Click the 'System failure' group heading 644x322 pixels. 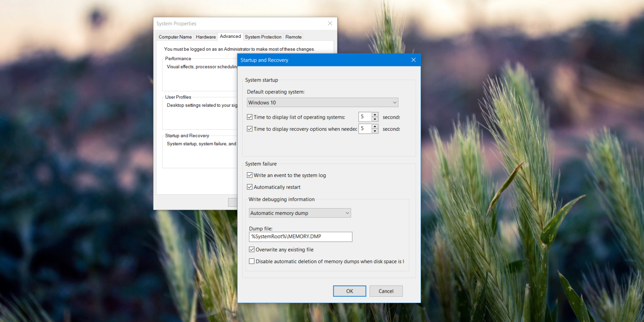click(261, 164)
